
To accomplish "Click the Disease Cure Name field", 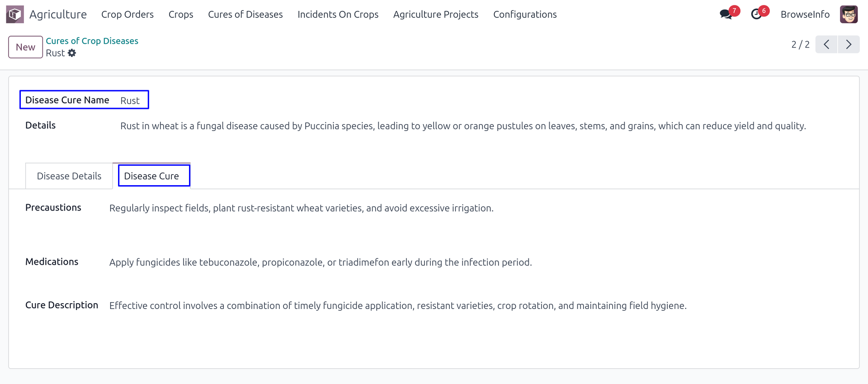I will click(130, 101).
